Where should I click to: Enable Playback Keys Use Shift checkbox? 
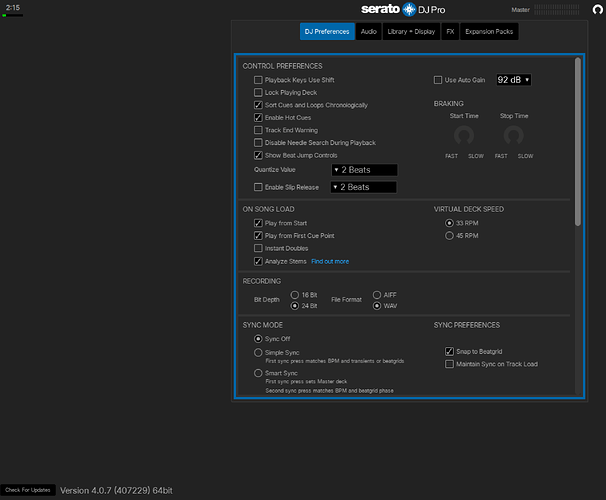point(258,80)
